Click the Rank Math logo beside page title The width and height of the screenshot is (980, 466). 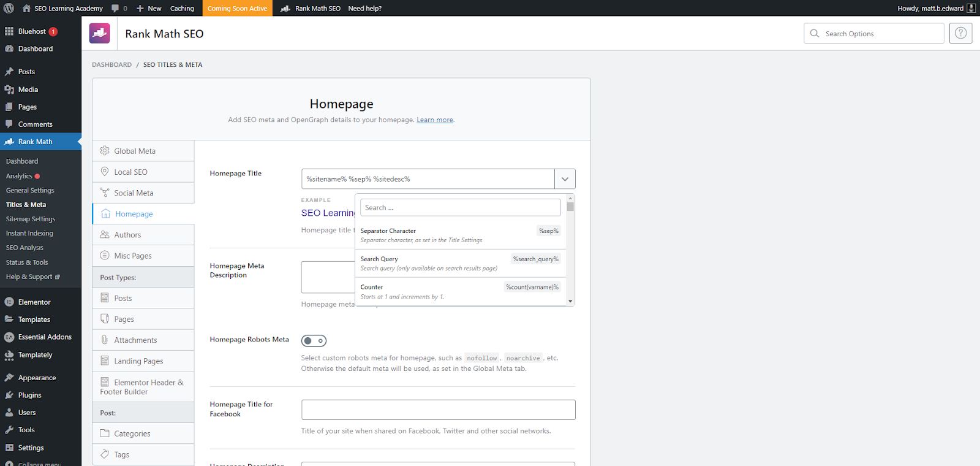(100, 33)
